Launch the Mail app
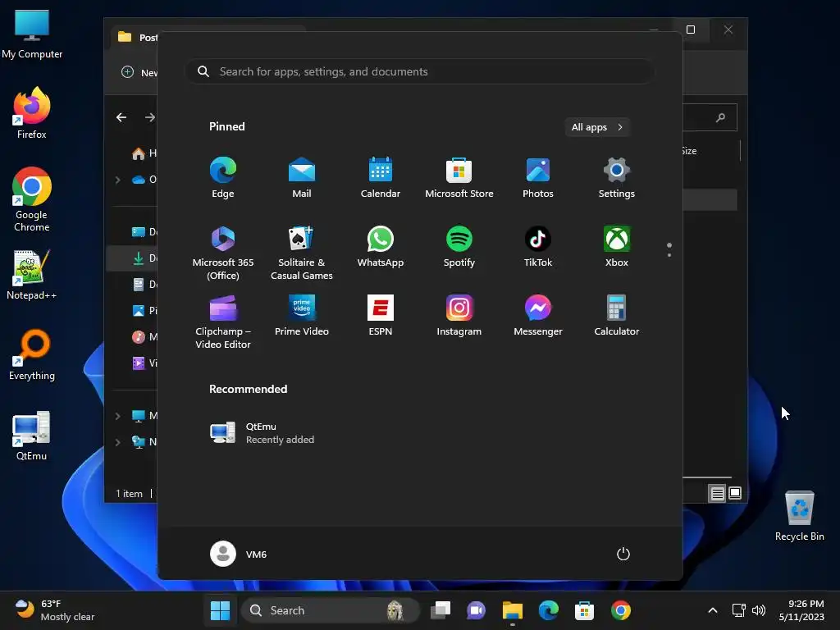Image resolution: width=840 pixels, height=630 pixels. (302, 178)
